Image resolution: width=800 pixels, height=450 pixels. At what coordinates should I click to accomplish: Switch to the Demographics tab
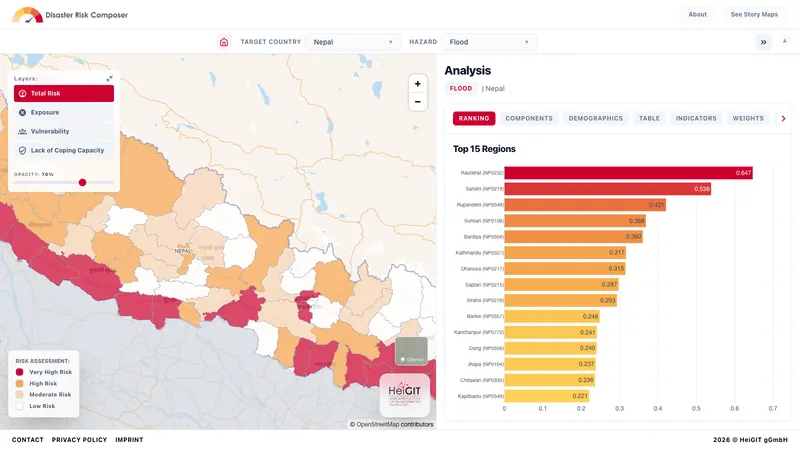[x=595, y=118]
